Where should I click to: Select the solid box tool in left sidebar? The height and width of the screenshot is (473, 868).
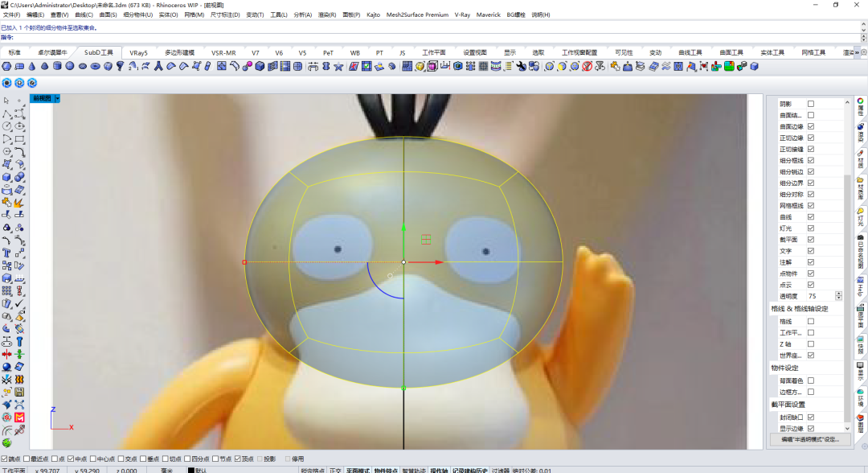(x=6, y=177)
